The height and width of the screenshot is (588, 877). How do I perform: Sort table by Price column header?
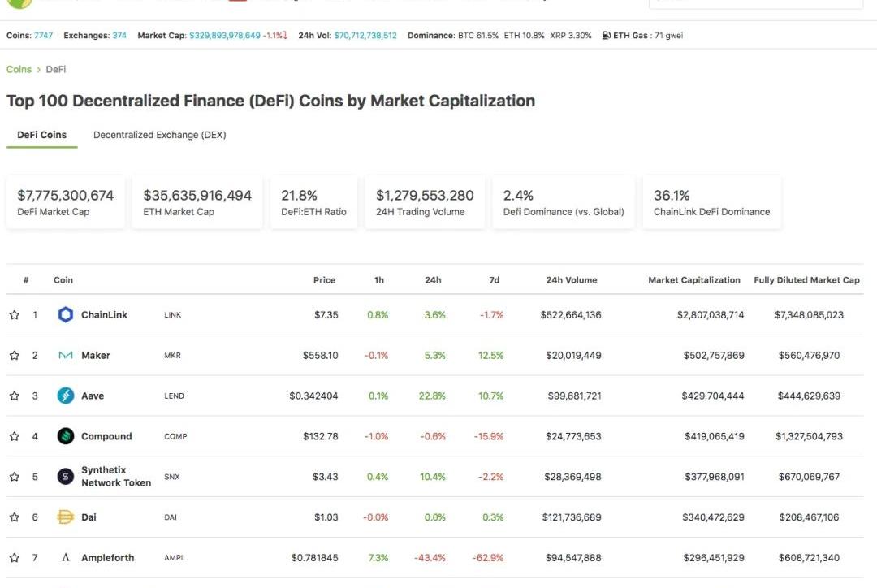click(x=324, y=280)
